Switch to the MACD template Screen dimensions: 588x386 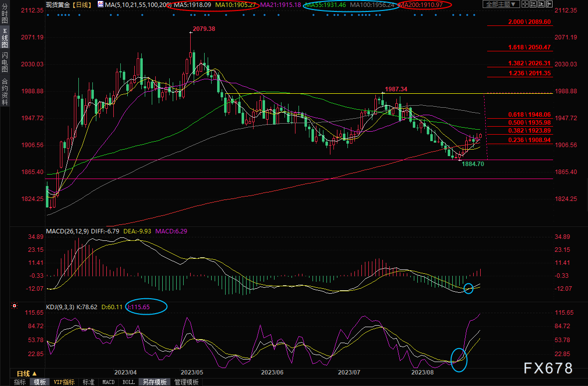tap(108, 382)
